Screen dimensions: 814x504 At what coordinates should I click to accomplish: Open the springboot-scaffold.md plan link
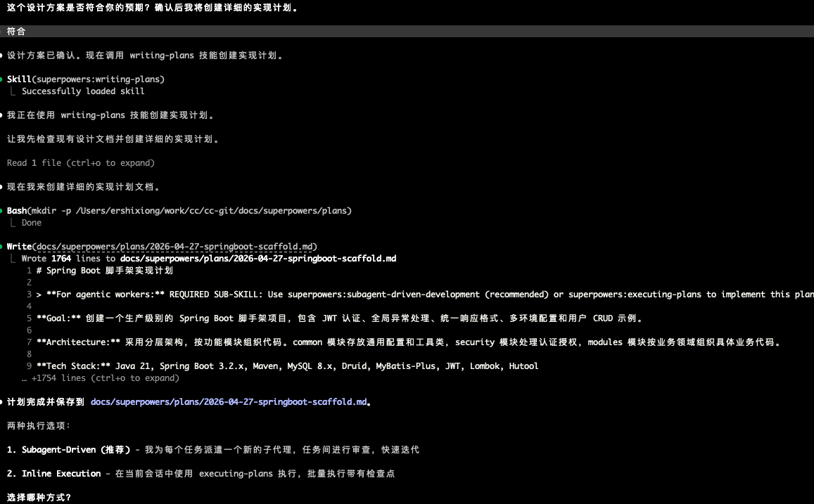tap(229, 402)
